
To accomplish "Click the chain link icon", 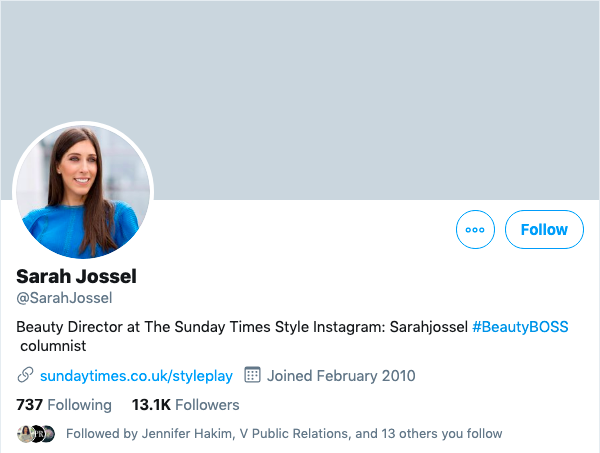I will tap(26, 376).
